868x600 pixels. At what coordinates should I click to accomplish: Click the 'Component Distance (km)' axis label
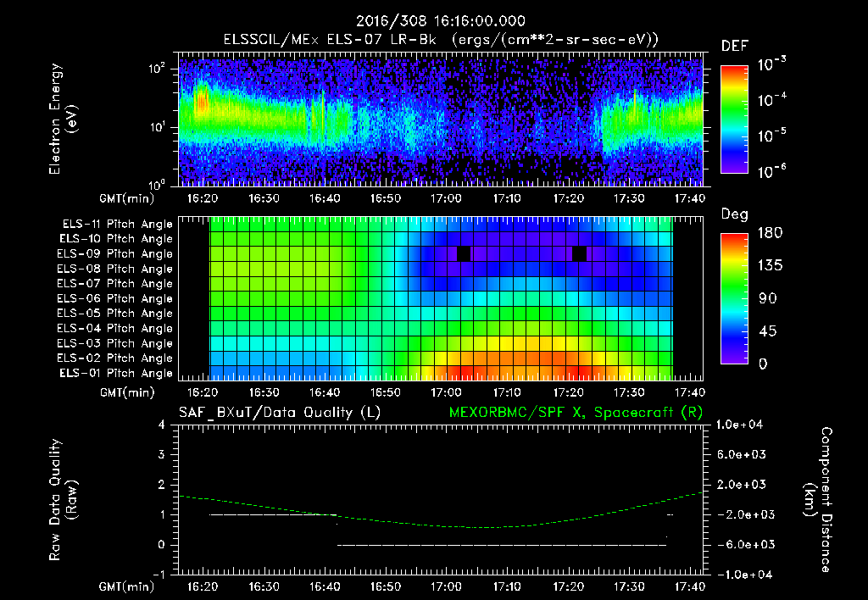tap(818, 500)
